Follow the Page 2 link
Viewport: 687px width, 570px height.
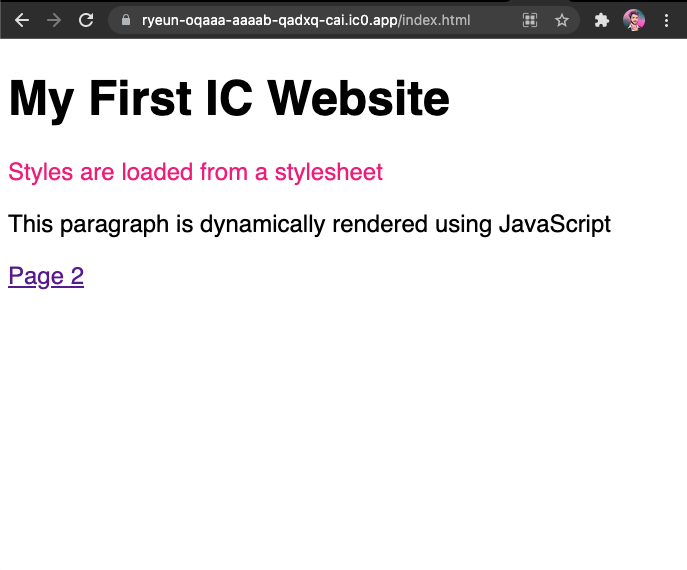[x=46, y=277]
